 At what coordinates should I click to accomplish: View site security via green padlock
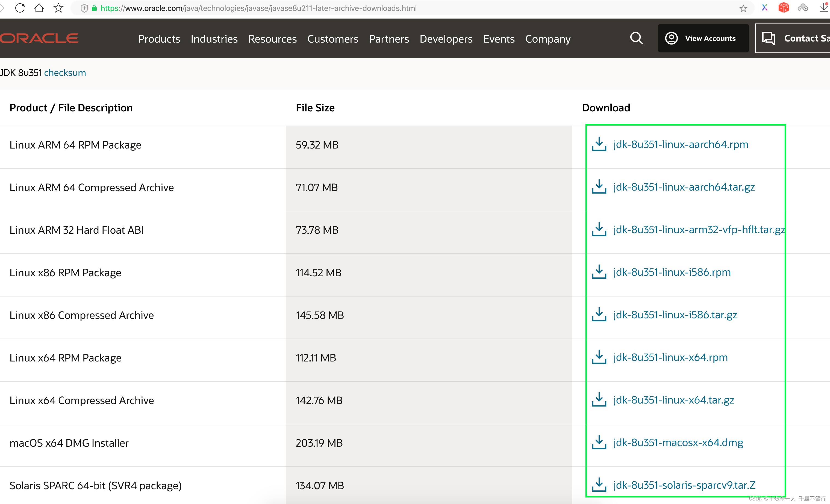click(94, 8)
